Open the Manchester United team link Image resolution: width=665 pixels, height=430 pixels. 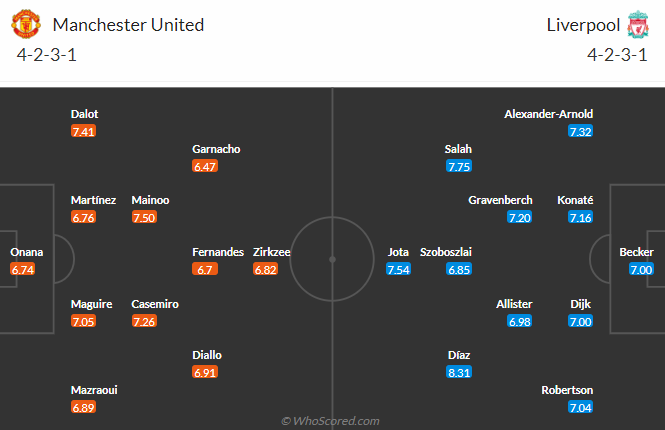click(128, 25)
